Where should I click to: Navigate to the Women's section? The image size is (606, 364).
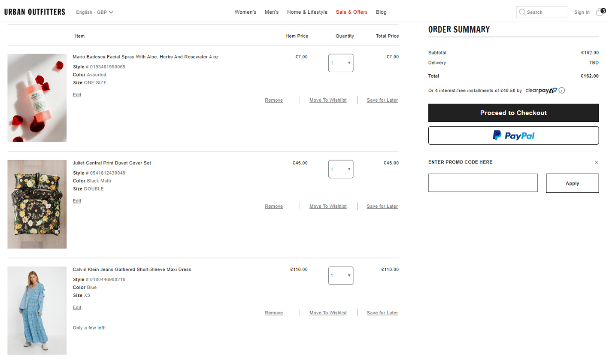click(x=245, y=12)
